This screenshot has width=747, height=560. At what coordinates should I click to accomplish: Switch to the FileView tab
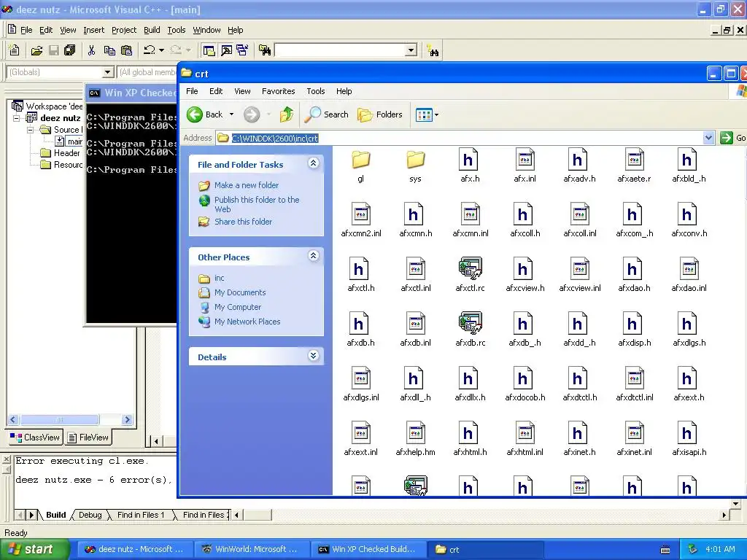pyautogui.click(x=88, y=437)
